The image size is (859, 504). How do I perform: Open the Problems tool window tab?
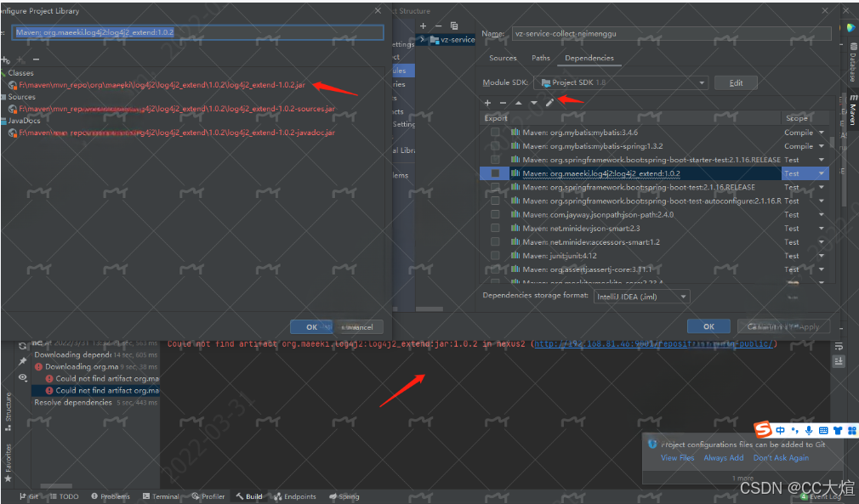[111, 496]
